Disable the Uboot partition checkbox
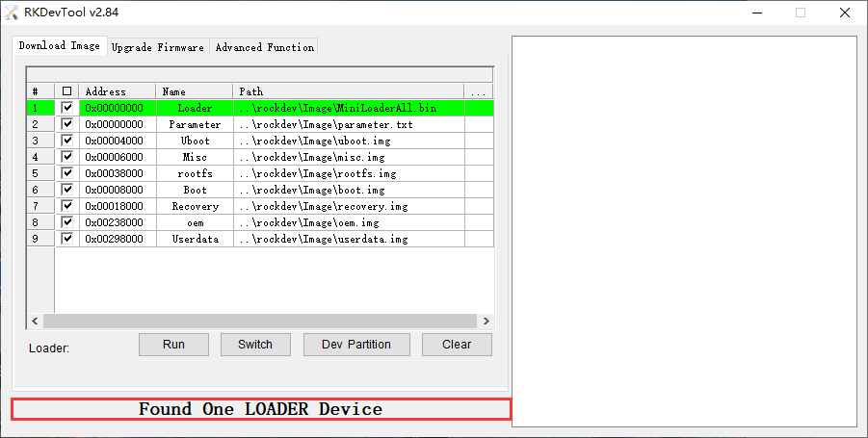Screen dimensions: 868x438 tap(66, 141)
